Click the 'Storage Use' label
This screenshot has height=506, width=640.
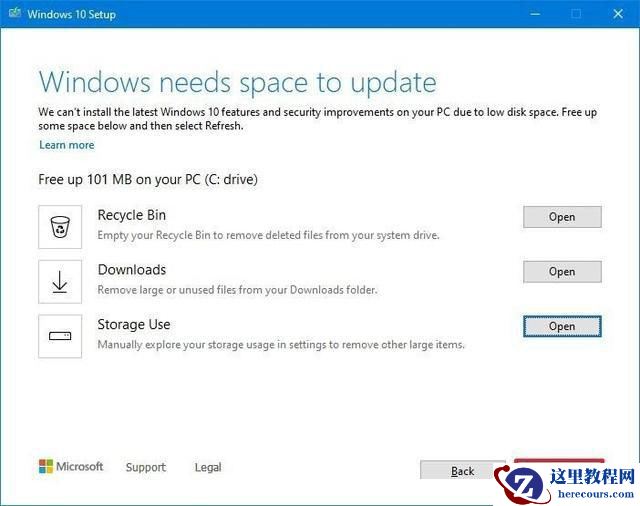point(134,324)
